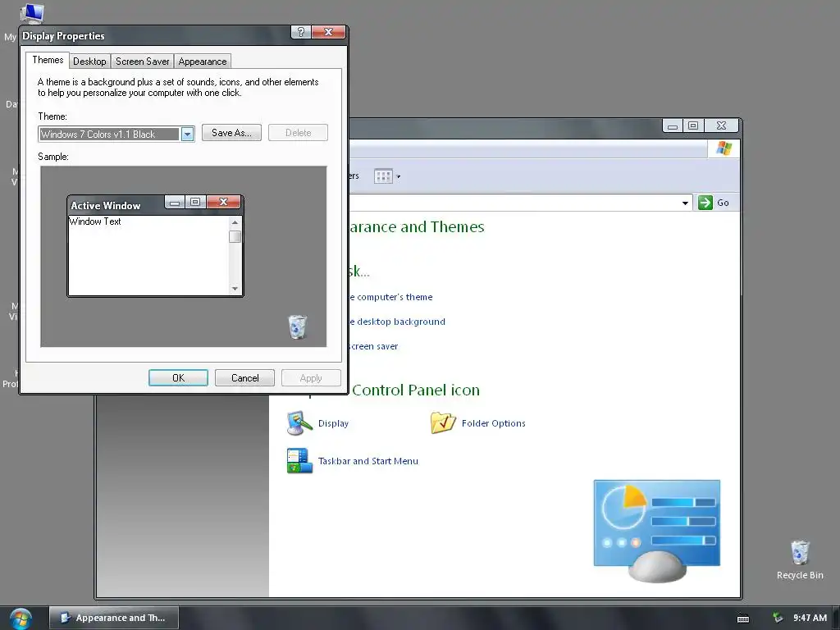Click the Cancel button
The image size is (840, 630).
(x=244, y=377)
